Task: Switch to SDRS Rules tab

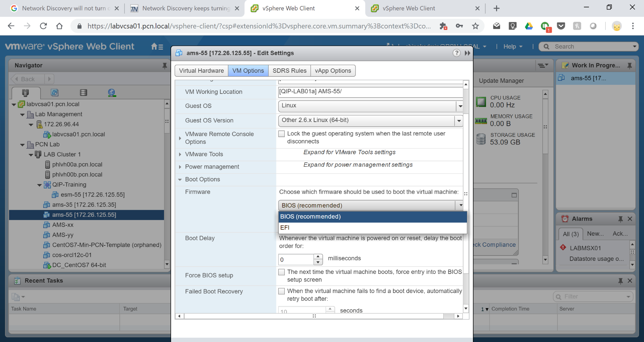Action: coord(289,71)
